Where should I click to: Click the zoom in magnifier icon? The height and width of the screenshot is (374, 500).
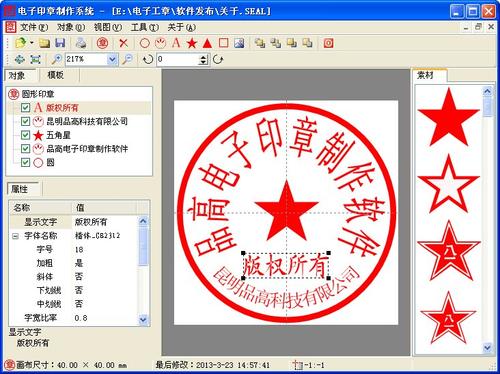coord(56,59)
